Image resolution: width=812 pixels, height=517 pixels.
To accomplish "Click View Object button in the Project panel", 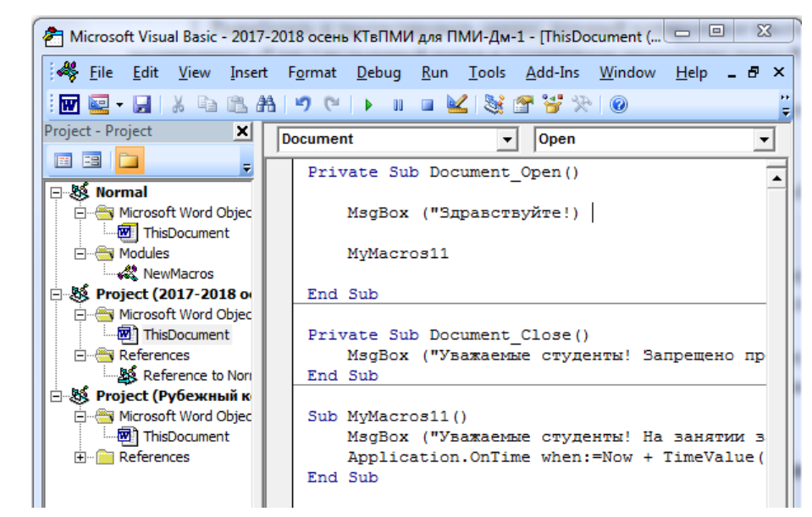I will (x=91, y=160).
